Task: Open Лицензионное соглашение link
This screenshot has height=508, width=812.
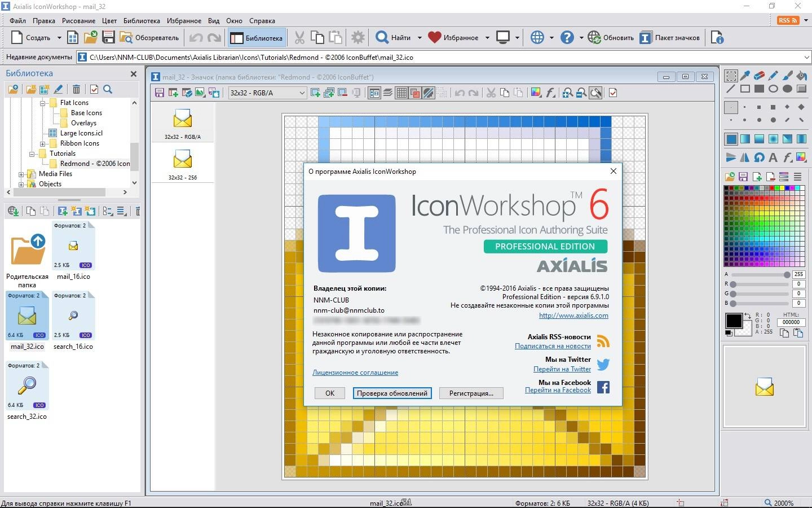Action: click(x=355, y=373)
